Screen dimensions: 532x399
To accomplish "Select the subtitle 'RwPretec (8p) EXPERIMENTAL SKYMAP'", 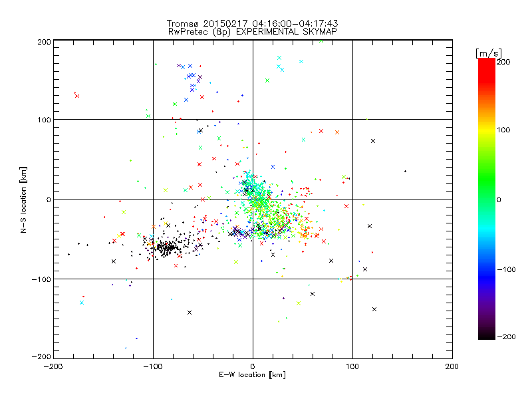I will tap(252, 32).
